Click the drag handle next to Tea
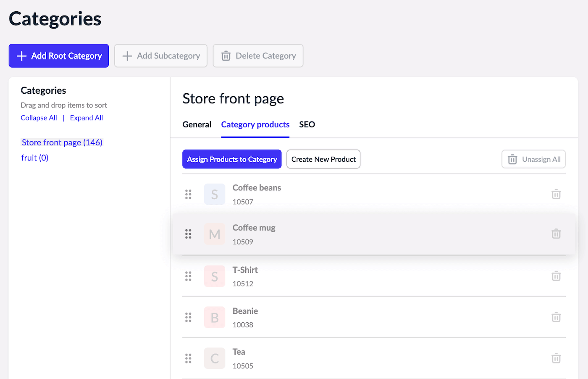This screenshot has width=588, height=379. (x=188, y=358)
